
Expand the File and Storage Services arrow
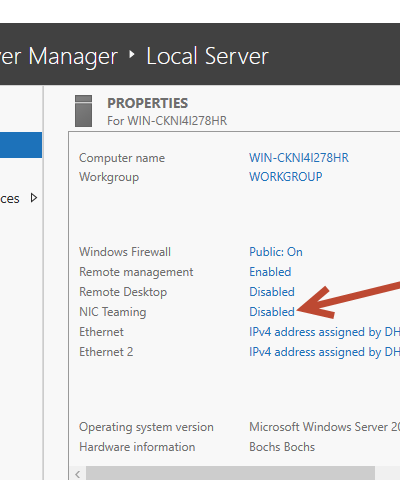[x=33, y=198]
